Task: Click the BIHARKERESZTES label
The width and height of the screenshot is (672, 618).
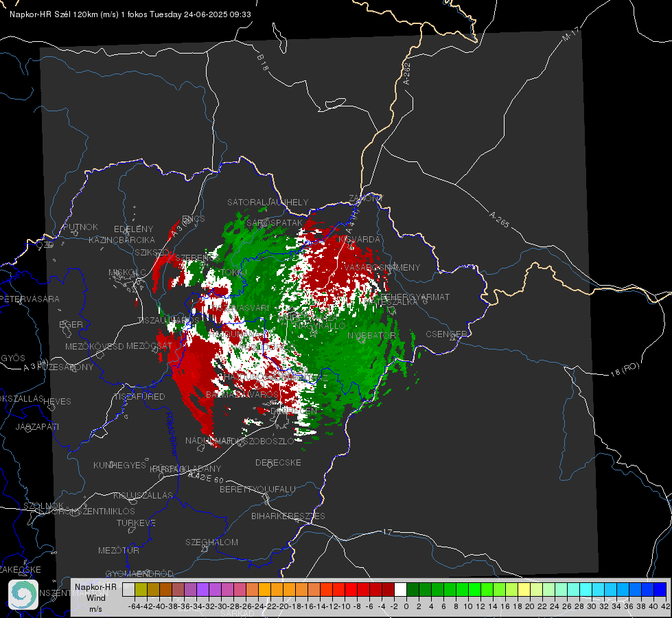Action: click(x=288, y=516)
